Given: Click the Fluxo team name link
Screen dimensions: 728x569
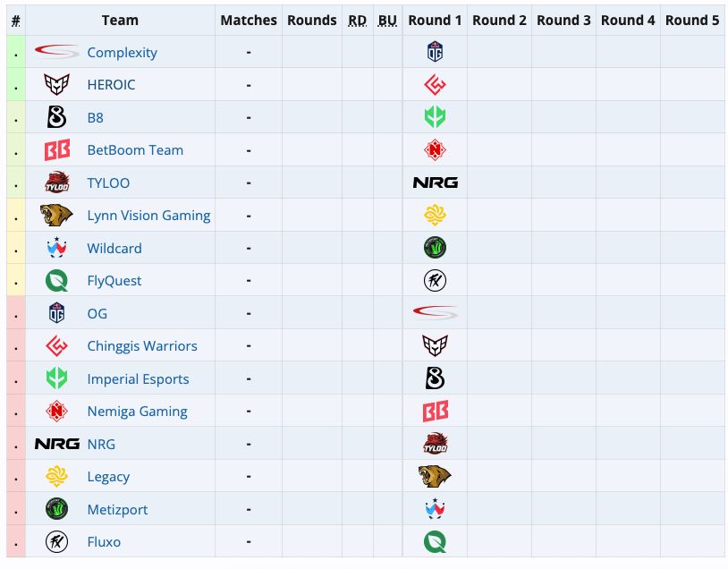Looking at the screenshot, I should (x=104, y=542).
